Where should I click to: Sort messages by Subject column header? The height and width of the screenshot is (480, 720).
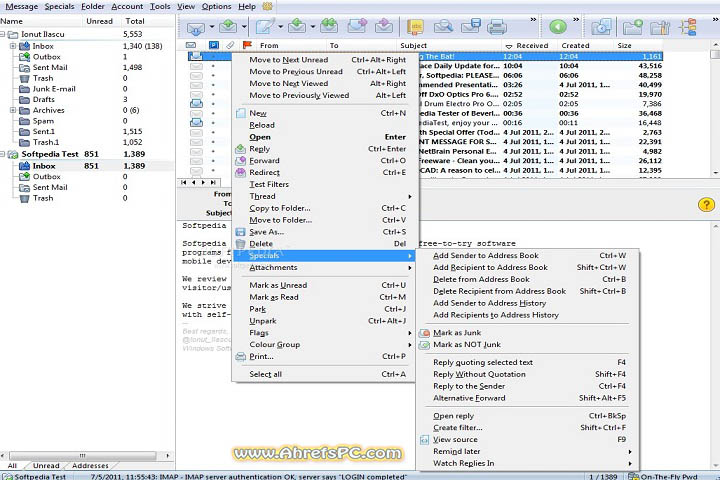[449, 45]
